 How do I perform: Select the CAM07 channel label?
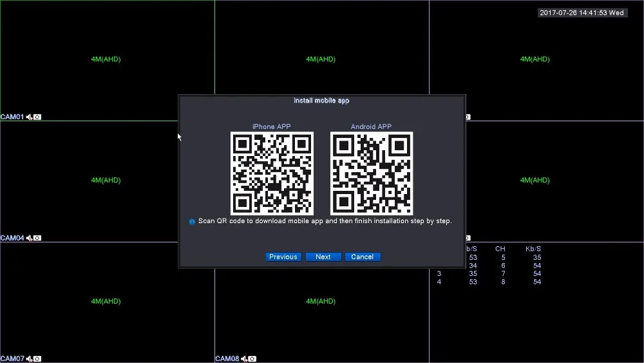tap(12, 359)
